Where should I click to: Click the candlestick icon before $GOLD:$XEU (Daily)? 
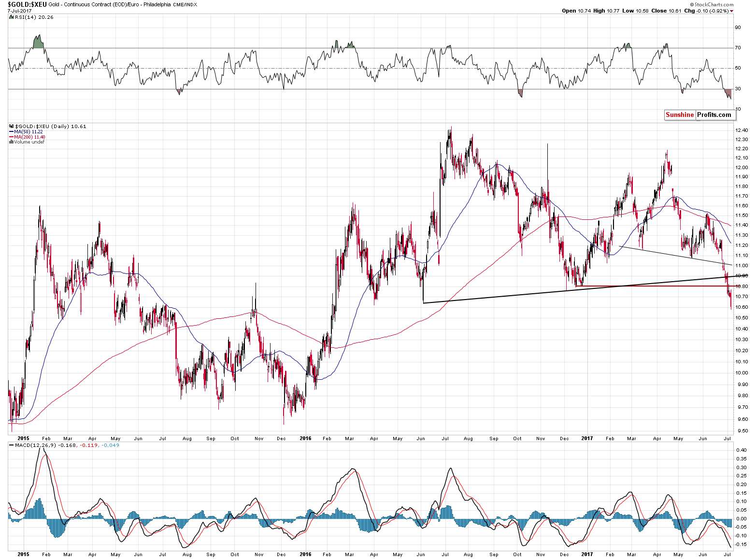(x=11, y=126)
